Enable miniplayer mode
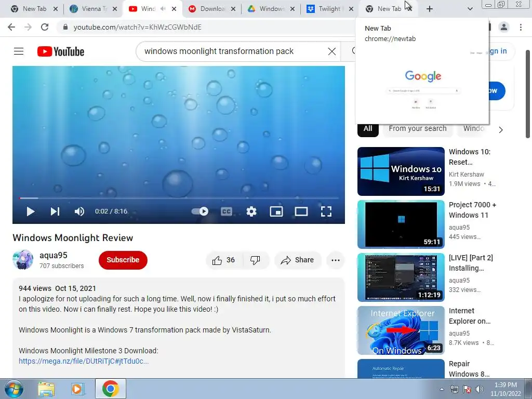 (x=276, y=211)
